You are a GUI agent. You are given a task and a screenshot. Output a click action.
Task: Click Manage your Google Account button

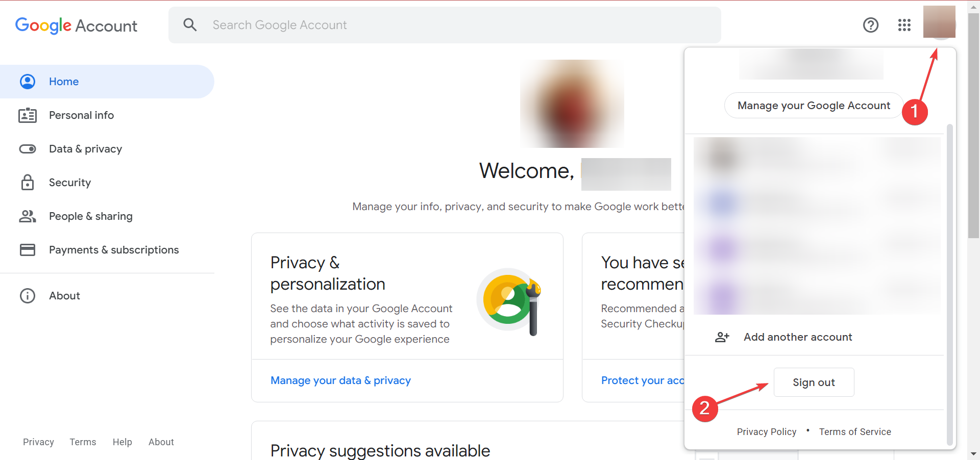point(814,106)
